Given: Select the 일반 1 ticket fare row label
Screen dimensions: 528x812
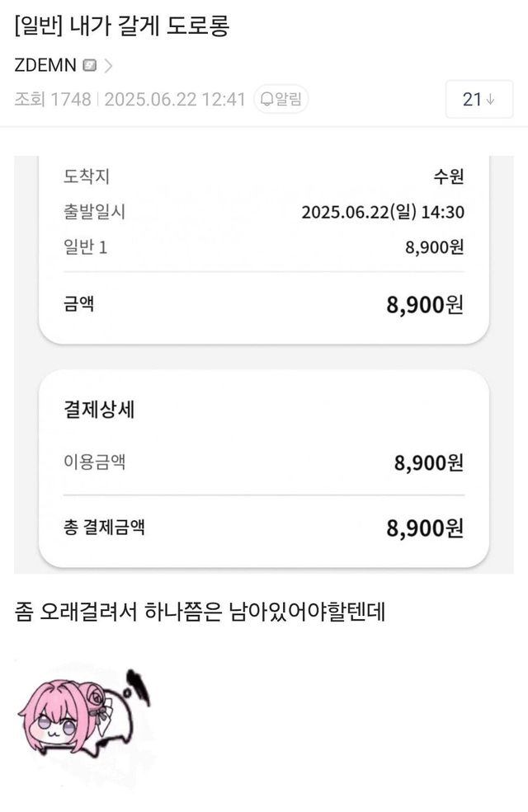Looking at the screenshot, I should pyautogui.click(x=86, y=247).
